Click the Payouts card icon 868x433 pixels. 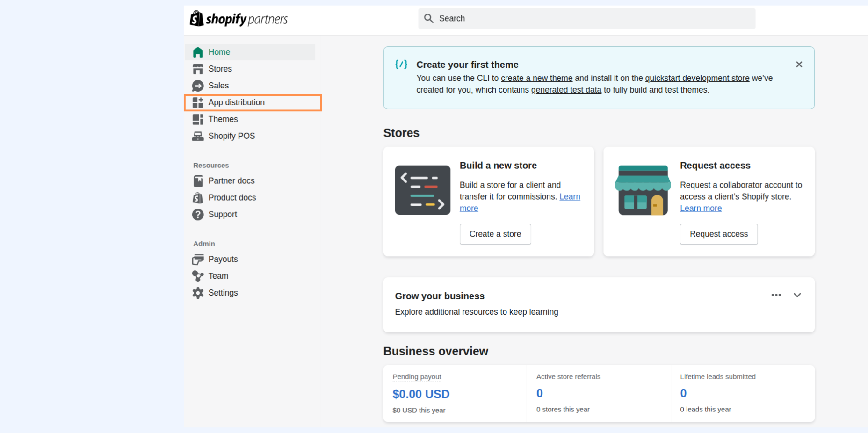coord(198,260)
